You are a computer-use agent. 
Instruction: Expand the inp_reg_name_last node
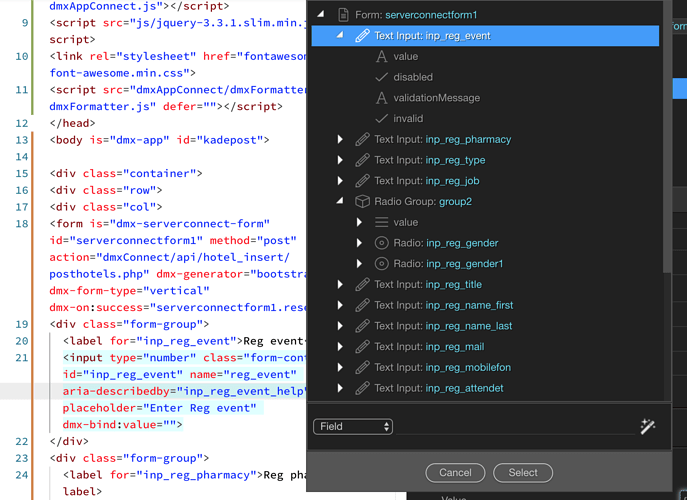point(340,326)
